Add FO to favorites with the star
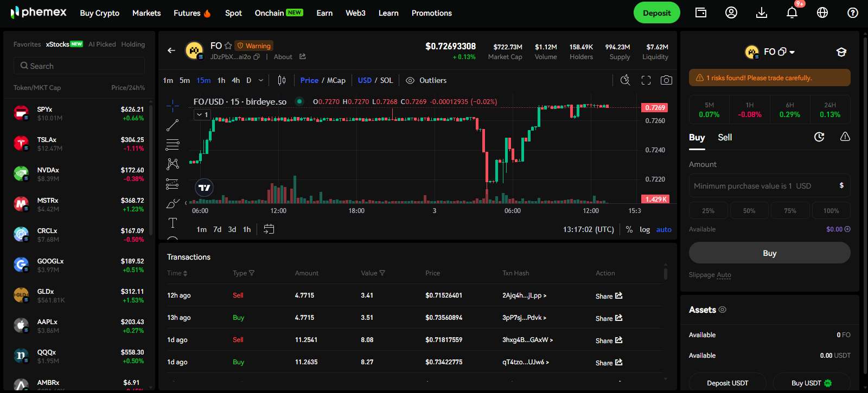Viewport: 868px width, 393px height. pos(228,46)
